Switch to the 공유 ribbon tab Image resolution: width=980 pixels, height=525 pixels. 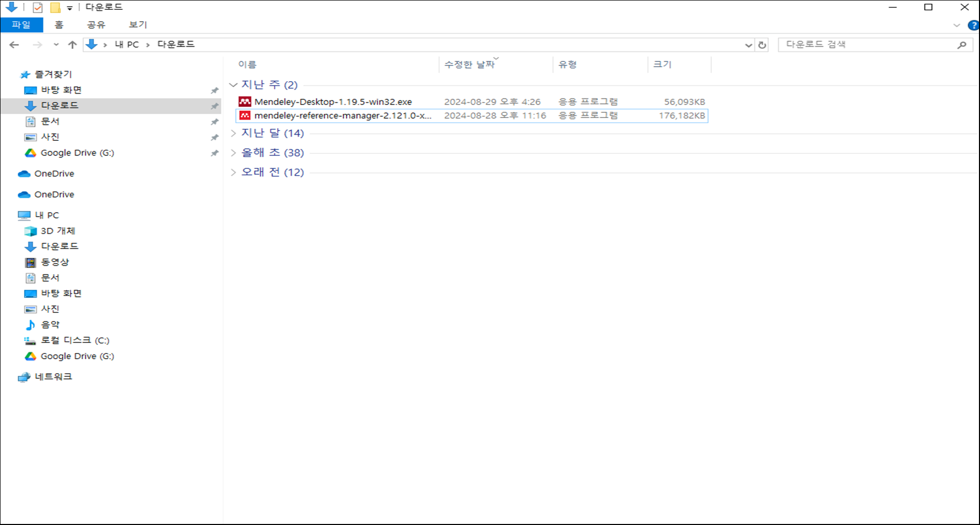[96, 24]
